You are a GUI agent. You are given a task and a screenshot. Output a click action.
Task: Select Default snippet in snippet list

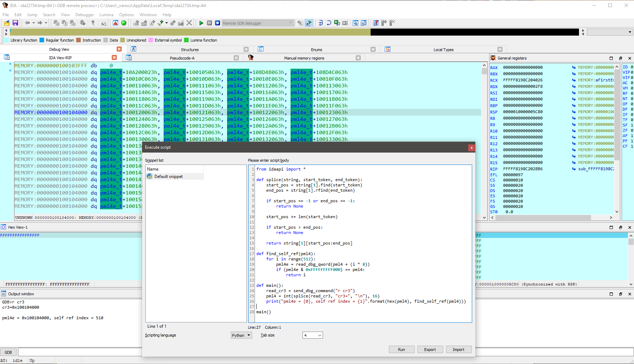[x=168, y=177]
